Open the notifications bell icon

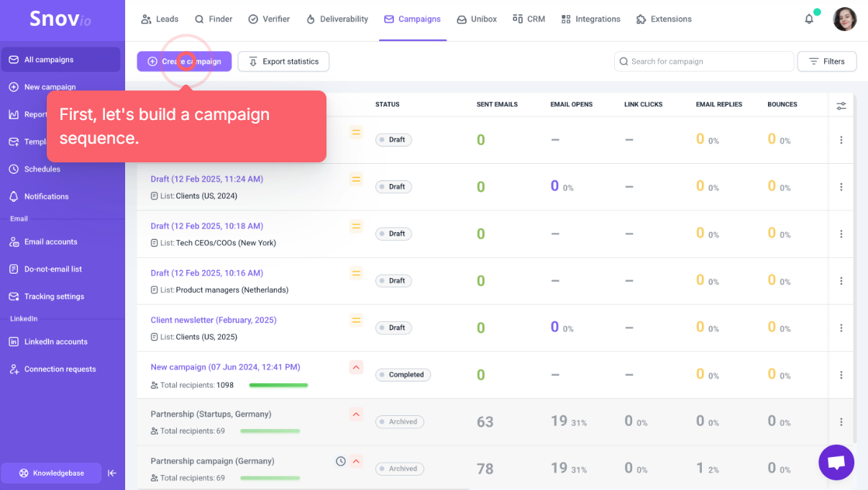coord(809,19)
